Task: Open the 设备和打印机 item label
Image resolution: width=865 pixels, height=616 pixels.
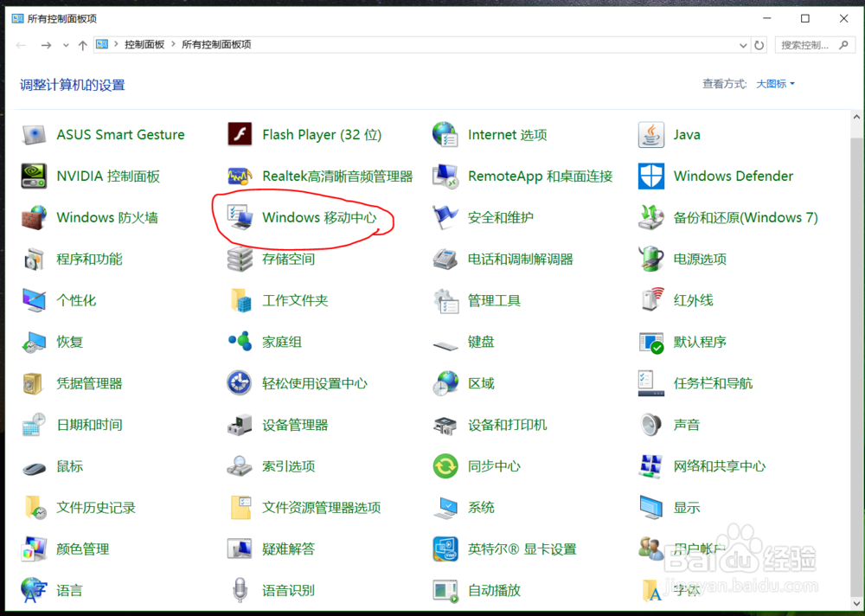Action: click(507, 425)
